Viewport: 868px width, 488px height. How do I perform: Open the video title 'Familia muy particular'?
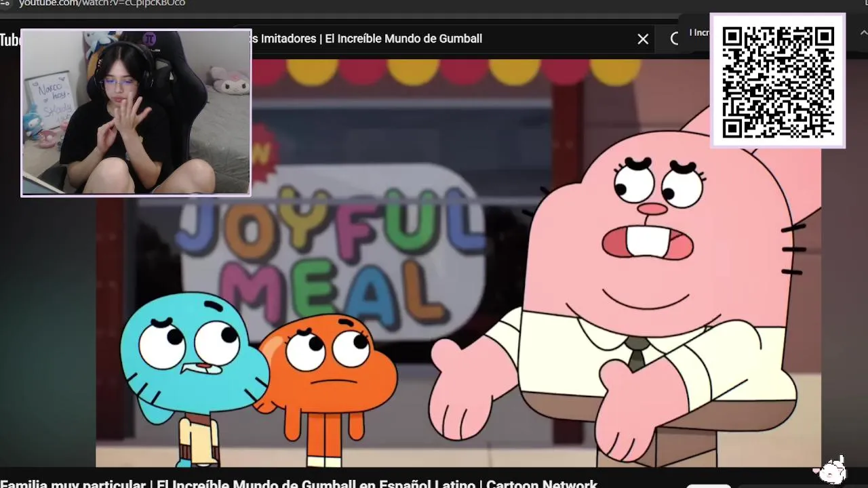pyautogui.click(x=298, y=484)
